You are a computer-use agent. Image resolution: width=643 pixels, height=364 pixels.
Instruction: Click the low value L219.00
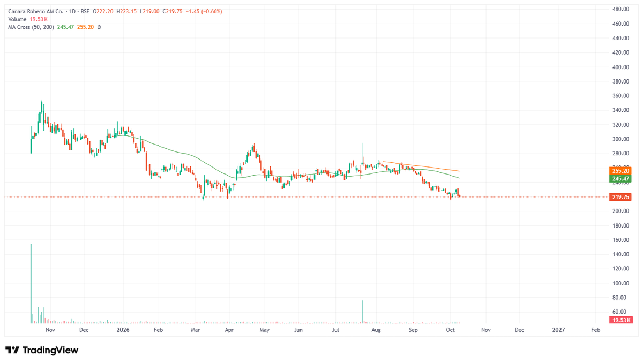[x=149, y=11]
